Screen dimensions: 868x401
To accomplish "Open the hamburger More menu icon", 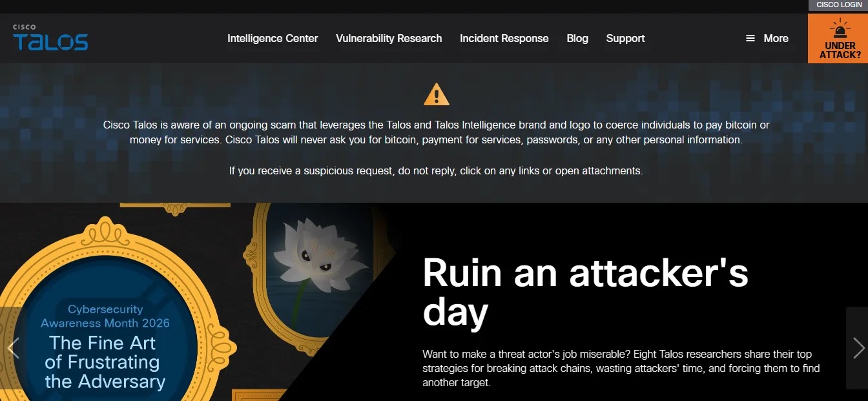I will [x=750, y=39].
